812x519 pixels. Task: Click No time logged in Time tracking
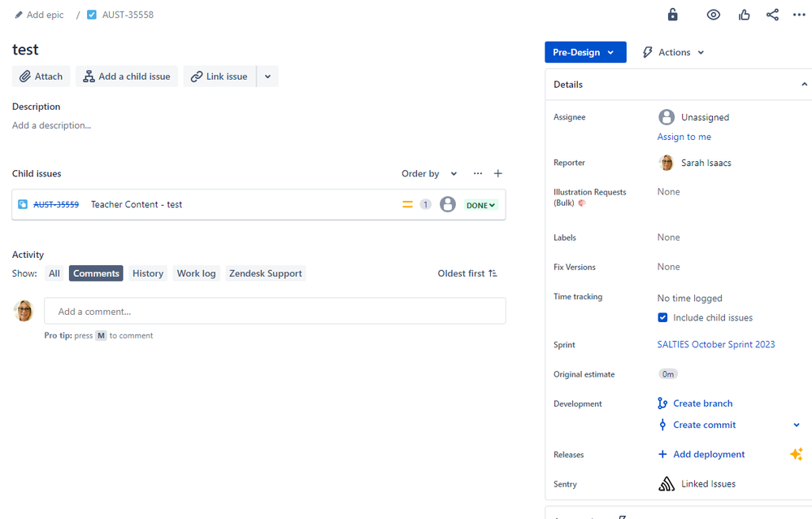click(x=690, y=298)
